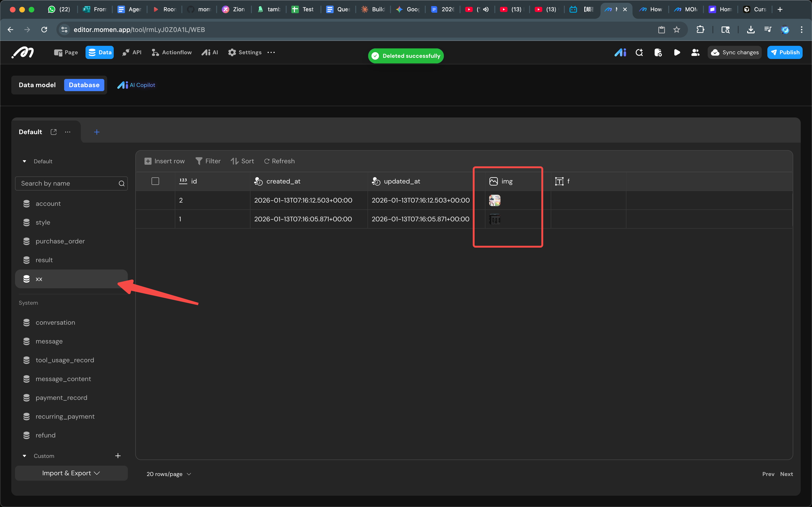Screen dimensions: 812x507
Task: Click the add new tab plus icon
Action: pos(97,132)
